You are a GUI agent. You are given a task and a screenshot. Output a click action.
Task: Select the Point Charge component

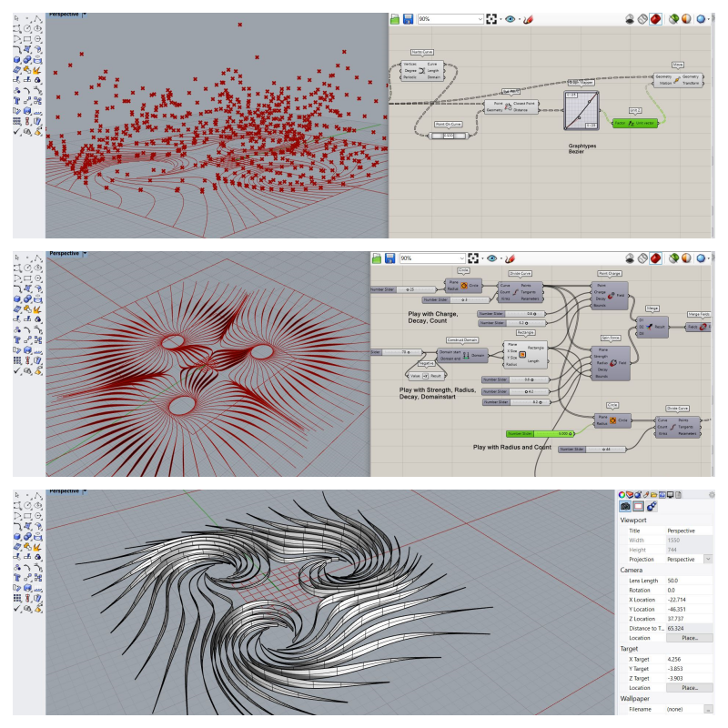click(610, 295)
